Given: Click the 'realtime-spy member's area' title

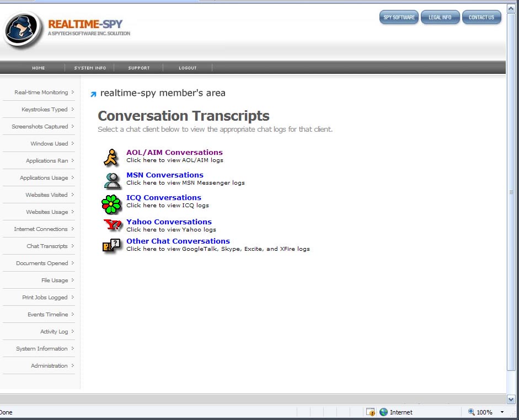Looking at the screenshot, I should pyautogui.click(x=163, y=93).
